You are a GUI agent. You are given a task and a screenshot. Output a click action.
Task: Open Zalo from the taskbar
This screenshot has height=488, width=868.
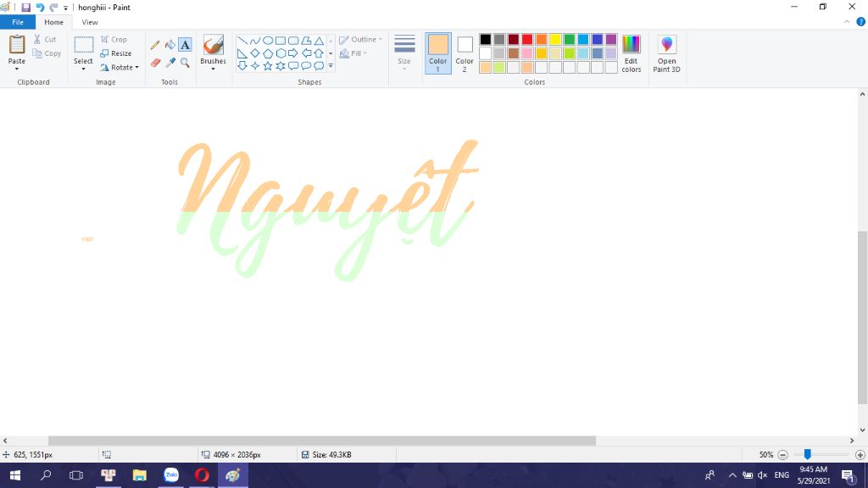click(x=171, y=474)
